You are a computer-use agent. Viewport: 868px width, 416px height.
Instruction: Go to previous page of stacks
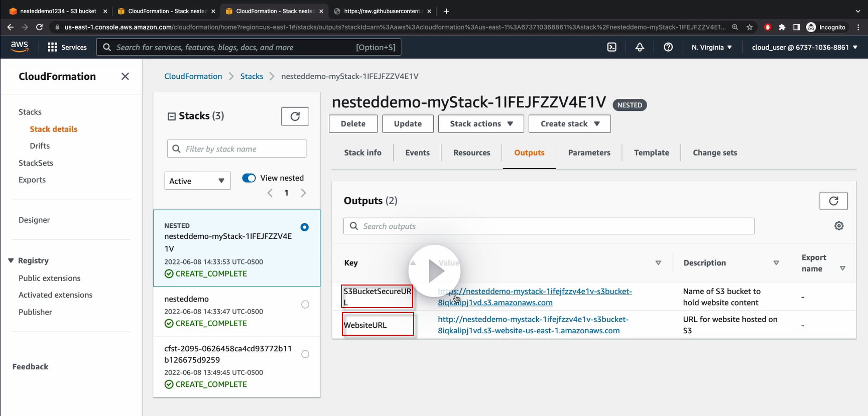coord(270,193)
